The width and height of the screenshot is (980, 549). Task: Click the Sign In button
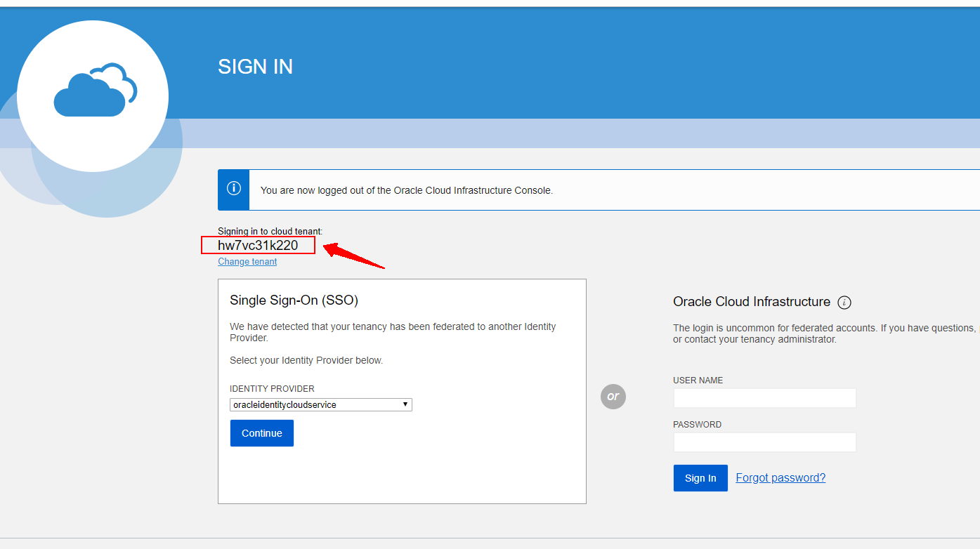click(700, 478)
